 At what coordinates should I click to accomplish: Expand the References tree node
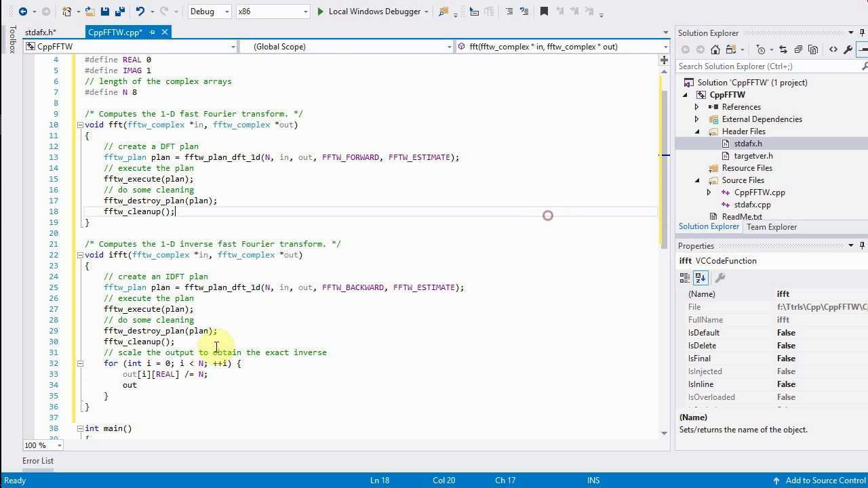tap(696, 107)
